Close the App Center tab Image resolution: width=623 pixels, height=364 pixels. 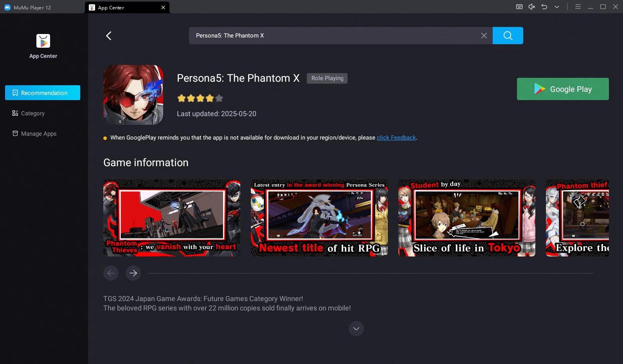(163, 7)
